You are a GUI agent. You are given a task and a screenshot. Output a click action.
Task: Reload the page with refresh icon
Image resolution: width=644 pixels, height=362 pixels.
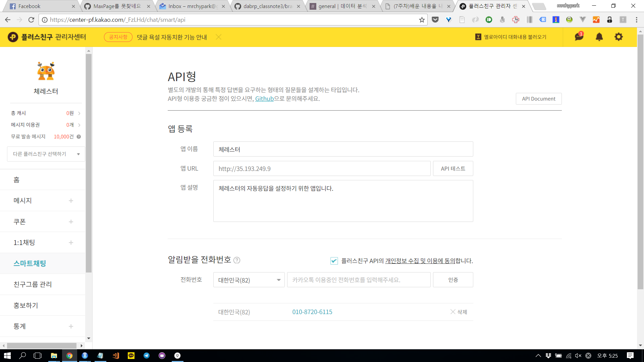coord(31,20)
